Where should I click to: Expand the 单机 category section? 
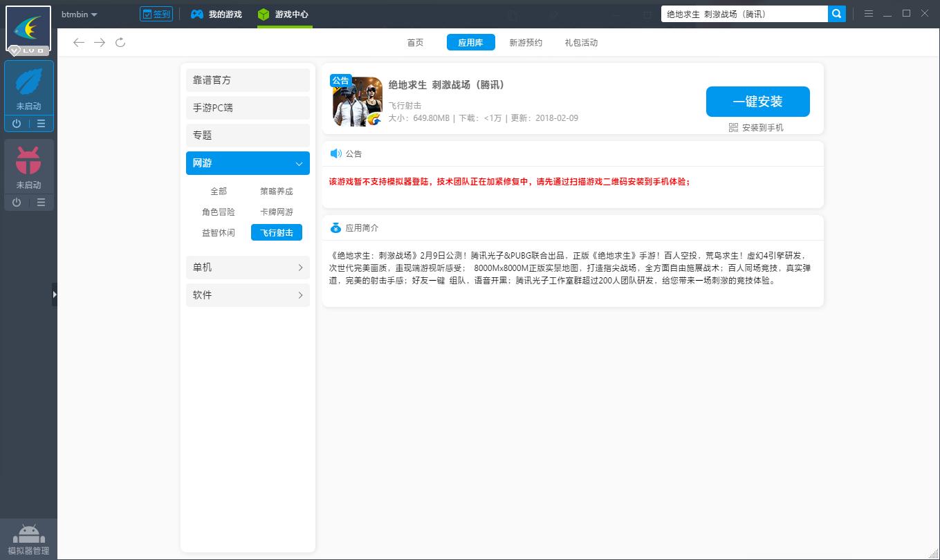(x=247, y=268)
